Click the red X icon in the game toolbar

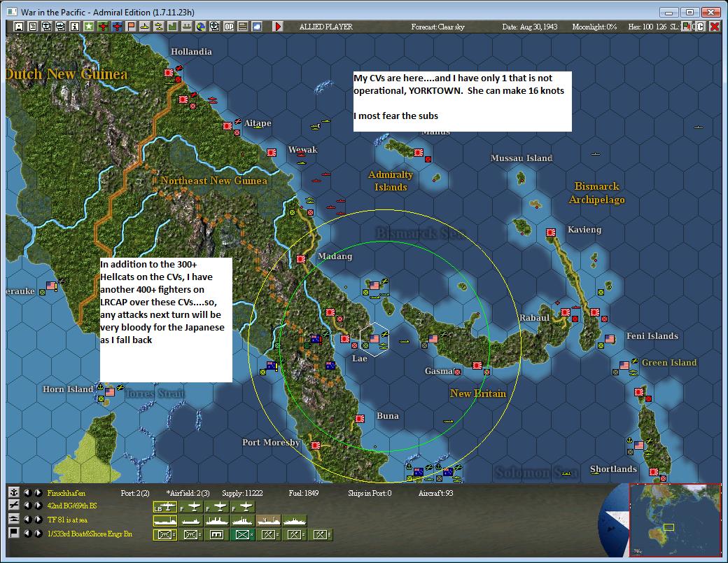pyautogui.click(x=715, y=27)
